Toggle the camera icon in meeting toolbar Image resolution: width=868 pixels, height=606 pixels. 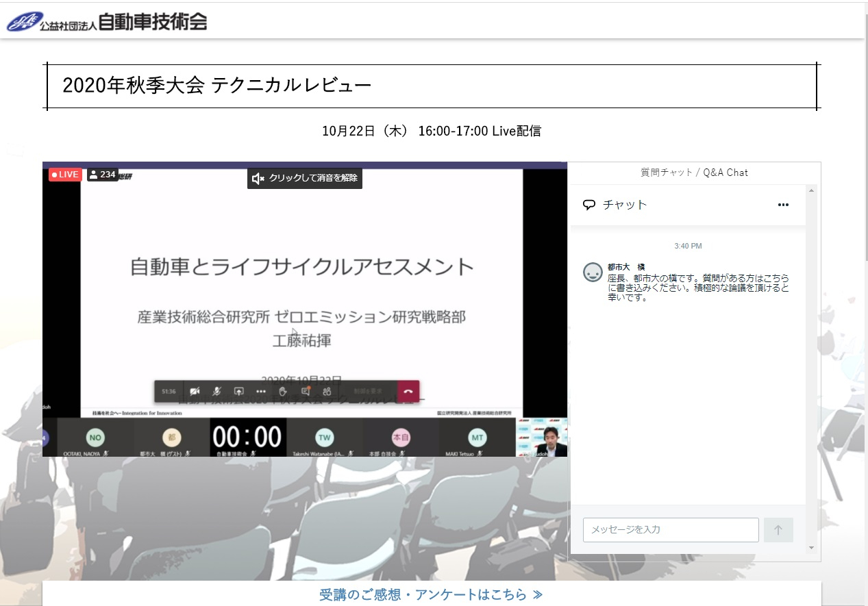pos(195,391)
